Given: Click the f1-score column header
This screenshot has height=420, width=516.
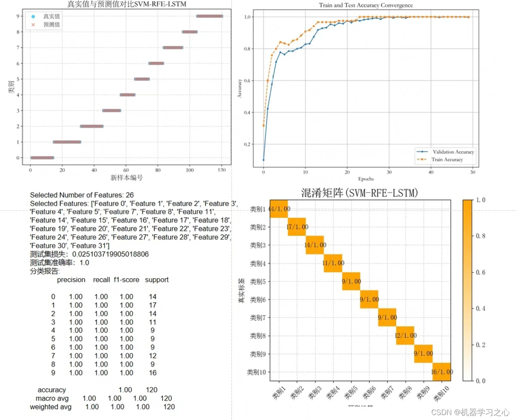Looking at the screenshot, I should point(127,280).
